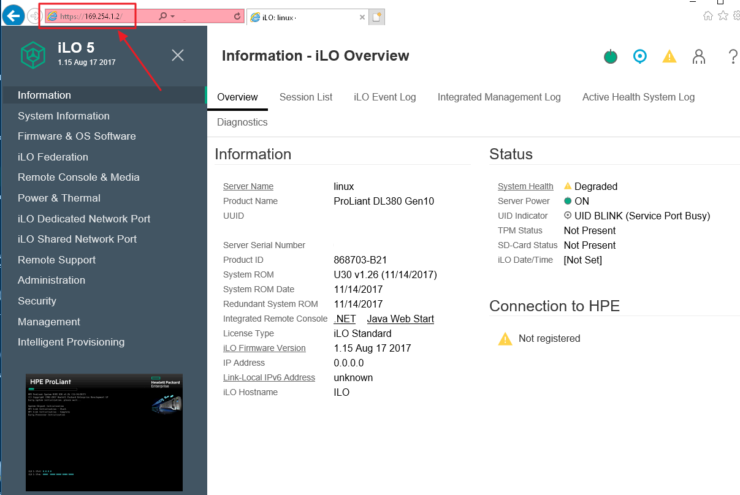
Task: Open the address bar dropdown arrow
Action: tap(173, 17)
